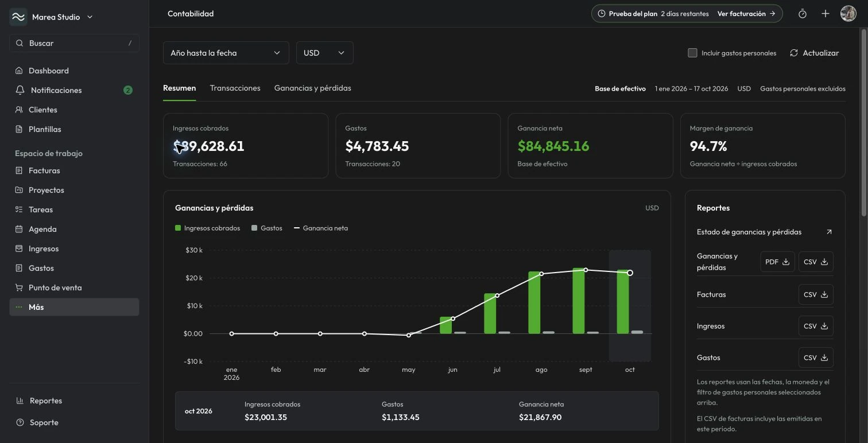This screenshot has height=443, width=868.
Task: Click the Agenda calendar icon
Action: click(x=19, y=229)
